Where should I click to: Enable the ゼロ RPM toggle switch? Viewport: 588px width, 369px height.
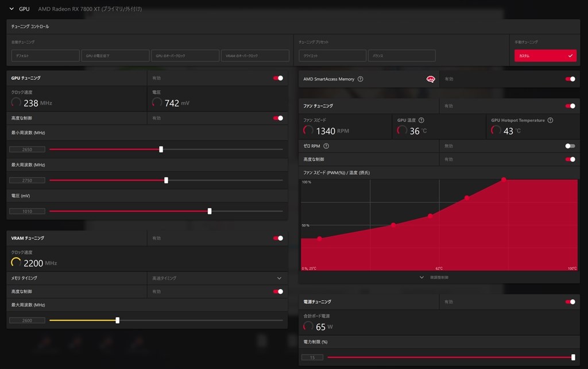click(x=570, y=147)
